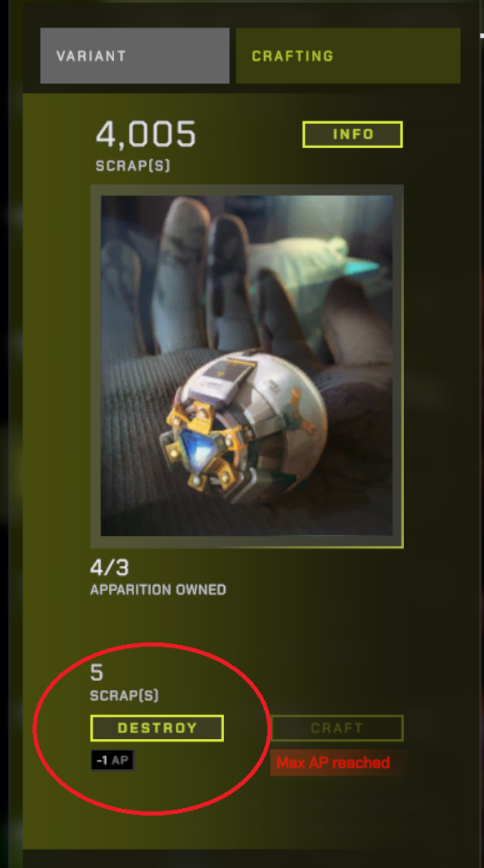Select the Apparition item artwork
The image size is (484, 868).
247,366
